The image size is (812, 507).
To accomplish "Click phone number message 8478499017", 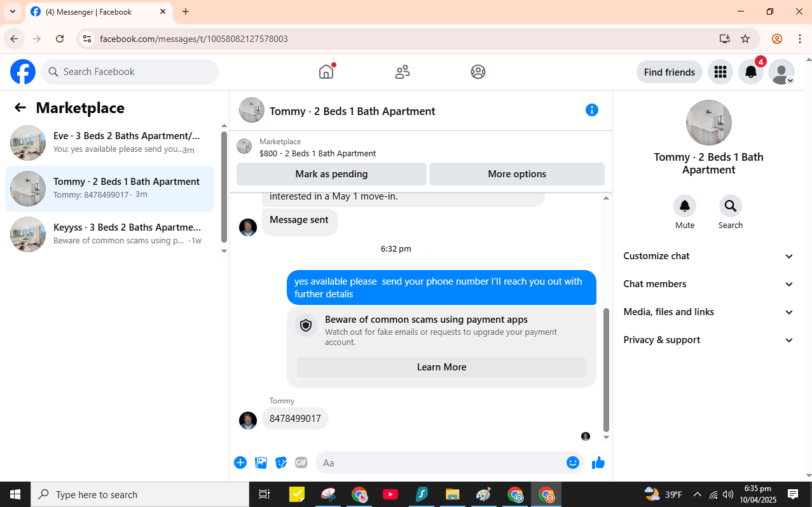I will point(295,419).
